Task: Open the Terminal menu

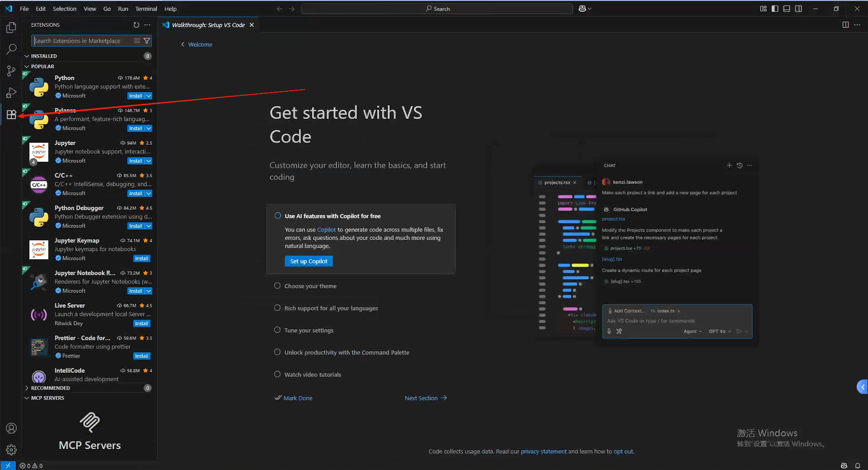Action: point(146,9)
